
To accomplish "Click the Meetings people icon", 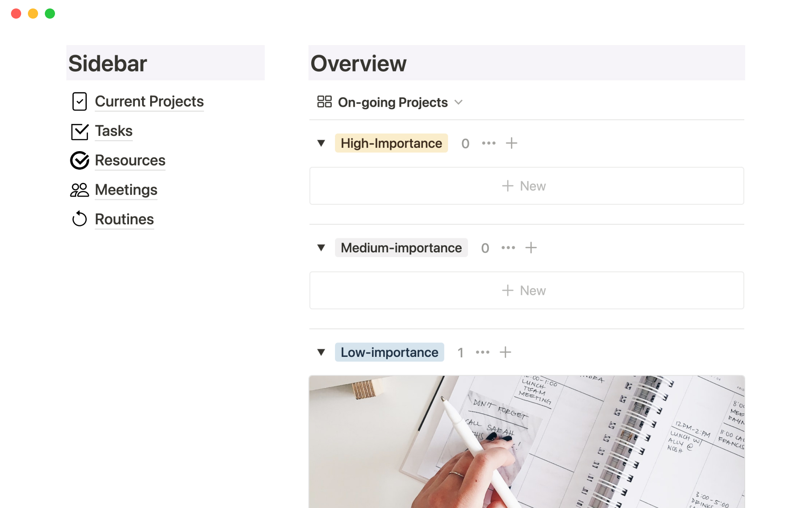I will (x=80, y=190).
